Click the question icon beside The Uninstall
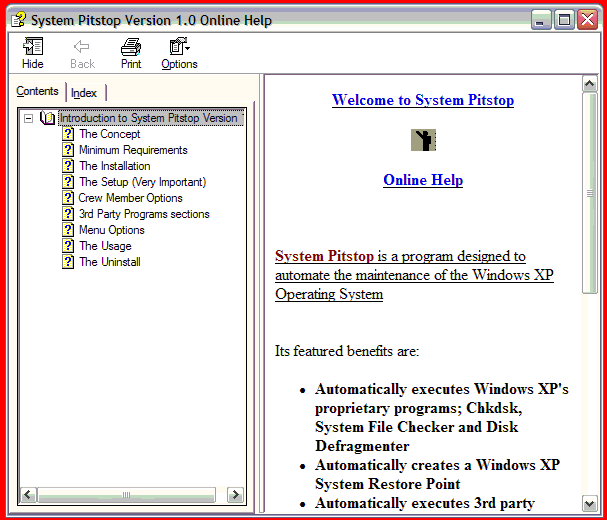This screenshot has height=520, width=607. tap(68, 262)
